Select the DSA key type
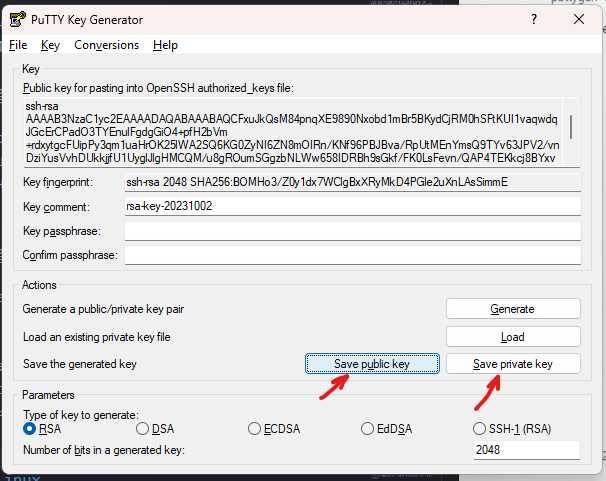The height and width of the screenshot is (481, 606). (x=143, y=429)
